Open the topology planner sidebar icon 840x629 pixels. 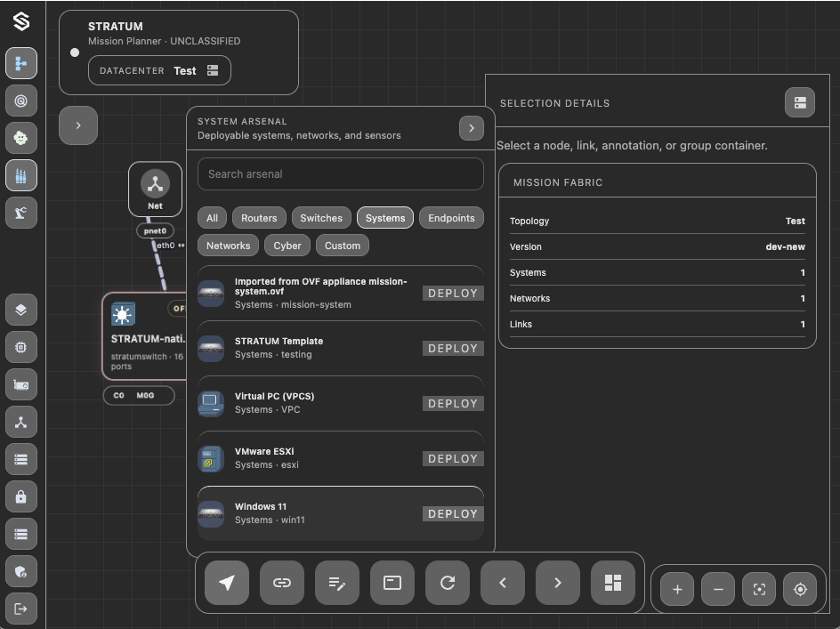click(20, 63)
